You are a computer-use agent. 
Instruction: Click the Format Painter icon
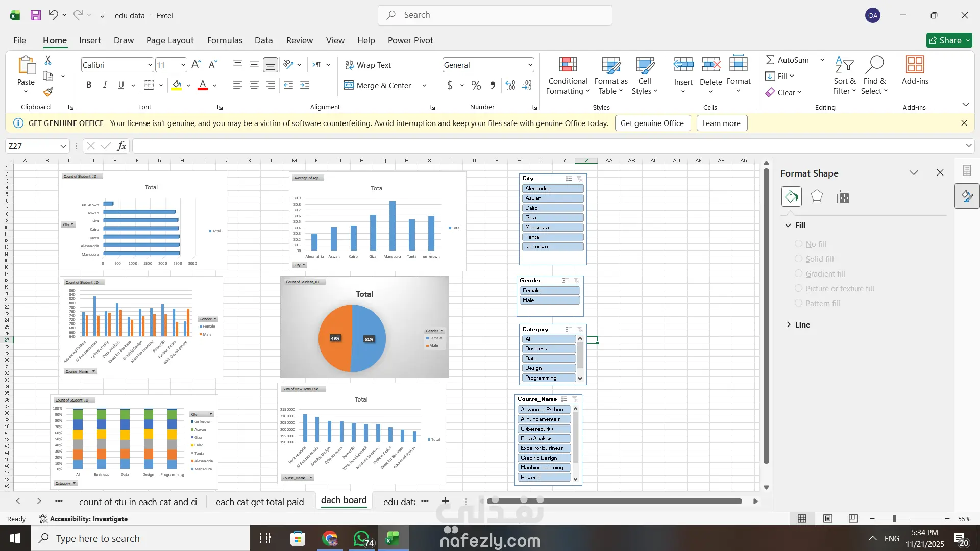click(48, 92)
